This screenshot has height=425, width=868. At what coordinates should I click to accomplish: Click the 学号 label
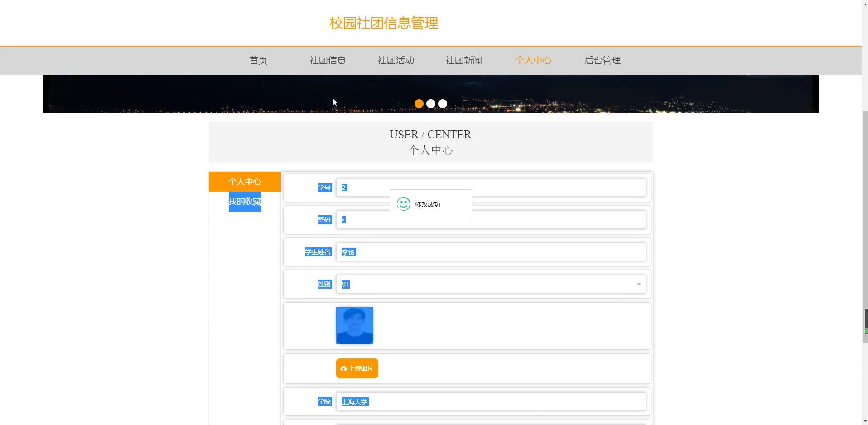pyautogui.click(x=324, y=188)
